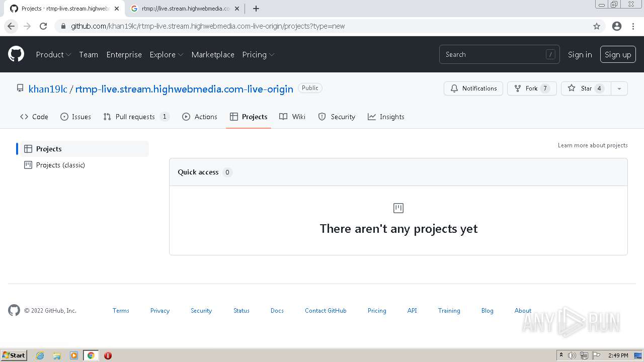
Task: Open the Security tab
Action: point(337,117)
